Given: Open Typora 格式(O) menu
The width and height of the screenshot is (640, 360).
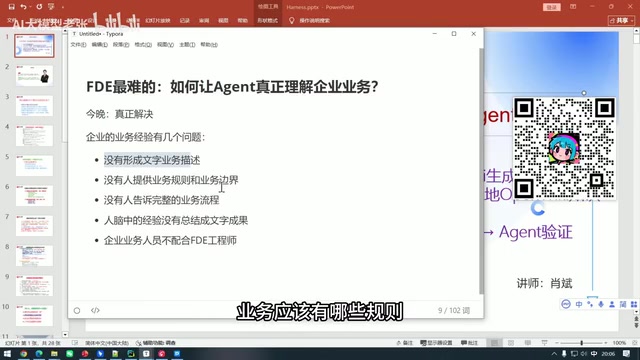Looking at the screenshot, I should click(143, 44).
